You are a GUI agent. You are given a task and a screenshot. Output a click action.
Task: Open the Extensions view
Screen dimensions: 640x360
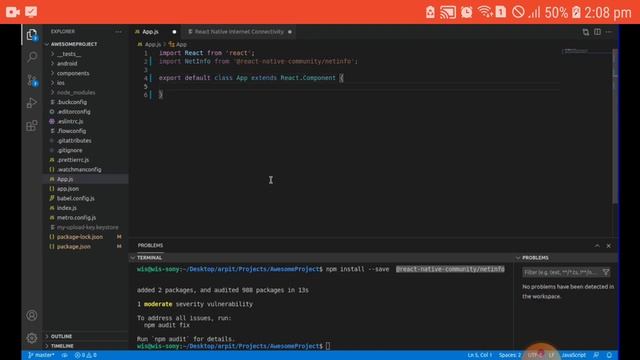32,126
